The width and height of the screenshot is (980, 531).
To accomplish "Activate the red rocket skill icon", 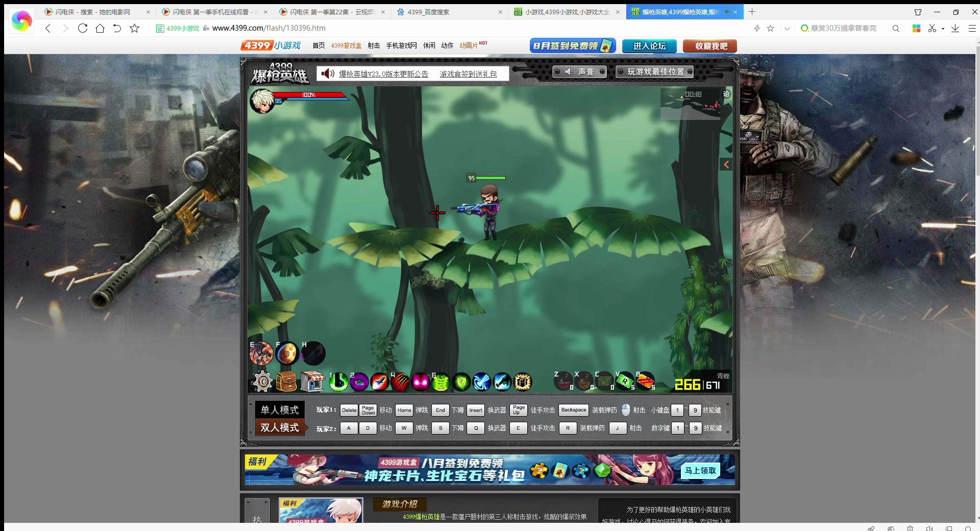I will pyautogui.click(x=379, y=382).
